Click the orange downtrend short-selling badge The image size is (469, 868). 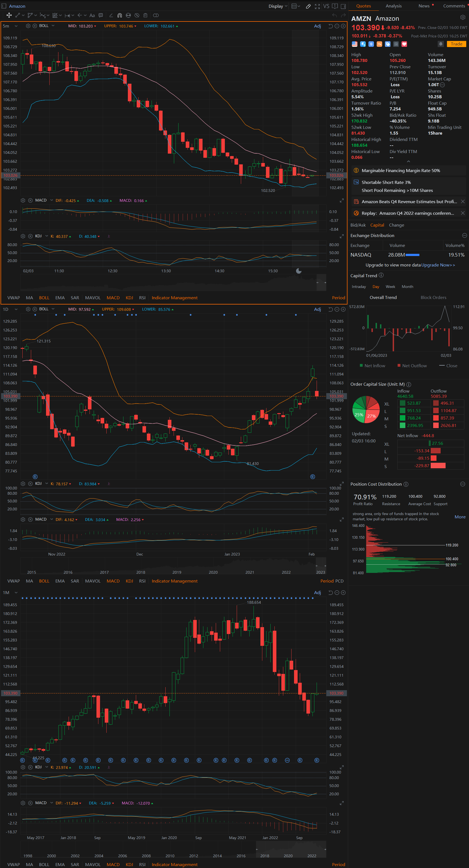[379, 44]
